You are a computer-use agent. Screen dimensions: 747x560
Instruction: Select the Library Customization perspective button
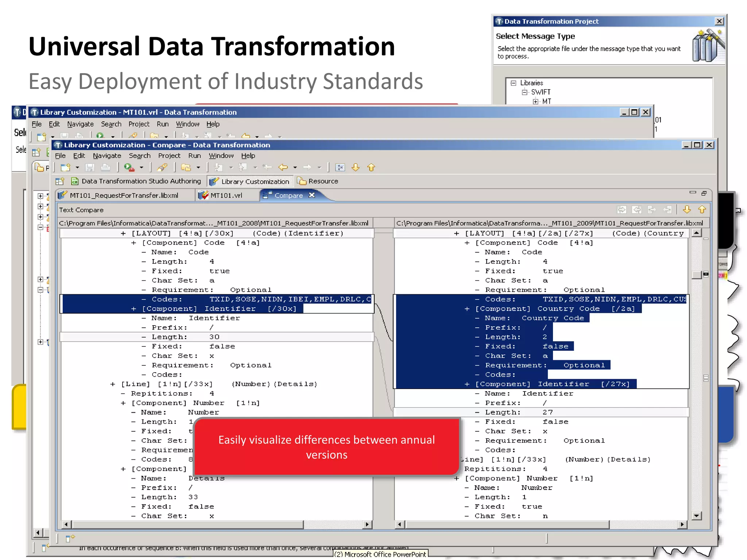pos(250,181)
